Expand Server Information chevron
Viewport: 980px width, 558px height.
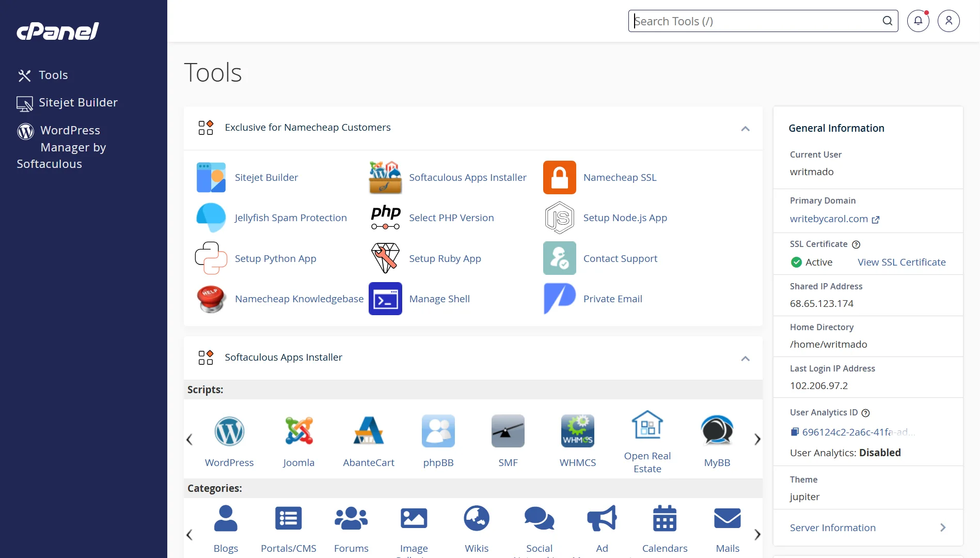tap(943, 528)
